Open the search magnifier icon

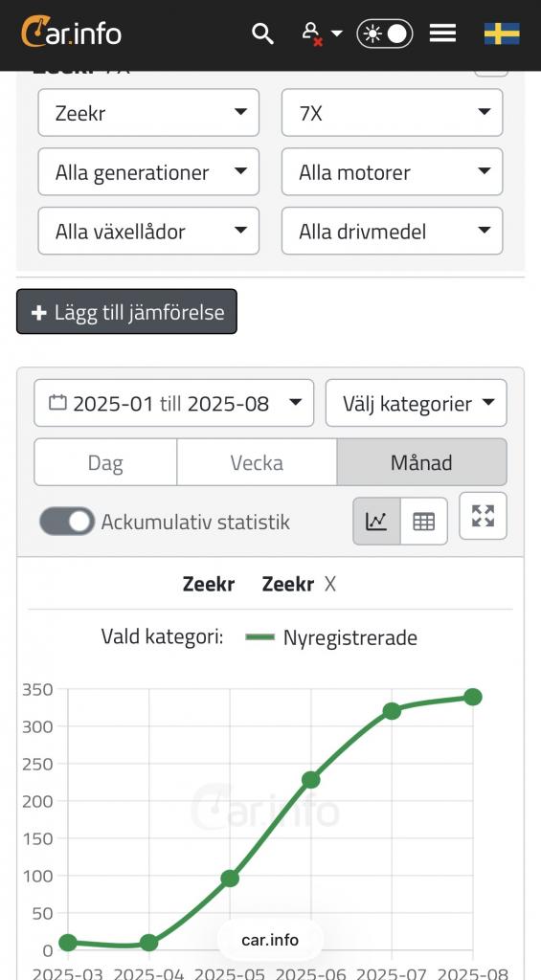pyautogui.click(x=262, y=33)
